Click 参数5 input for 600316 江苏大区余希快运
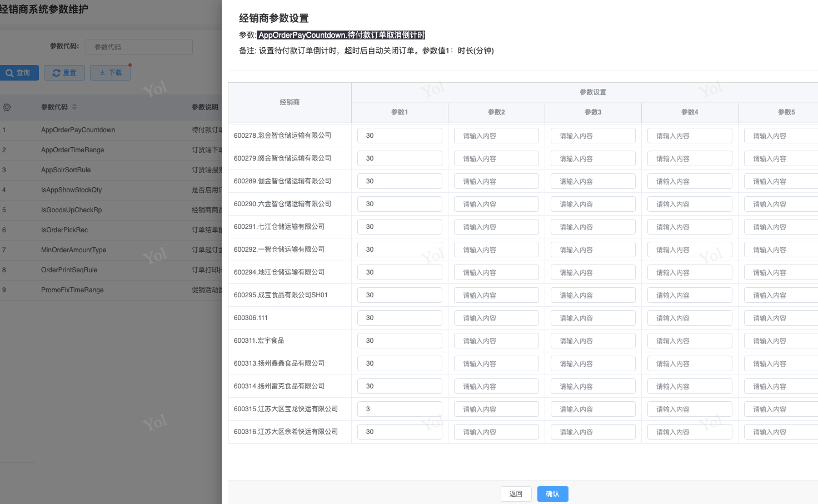Screen dimensions: 818x504 coord(780,432)
